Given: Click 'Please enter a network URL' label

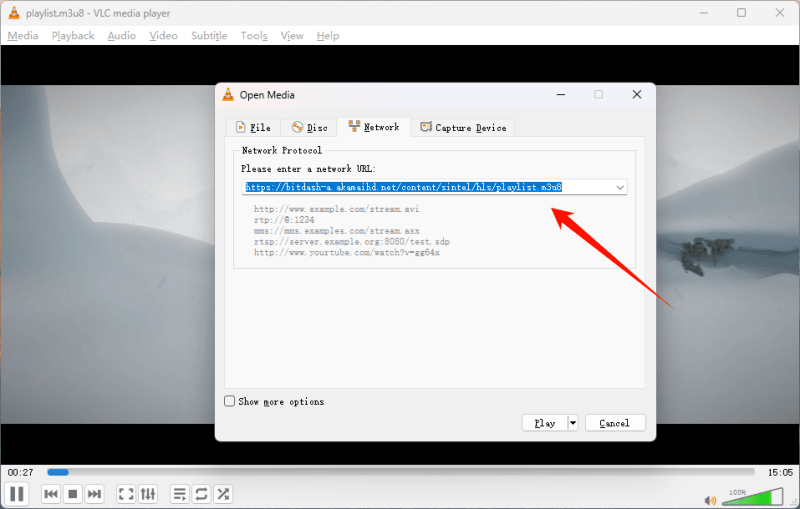Looking at the screenshot, I should point(308,169).
